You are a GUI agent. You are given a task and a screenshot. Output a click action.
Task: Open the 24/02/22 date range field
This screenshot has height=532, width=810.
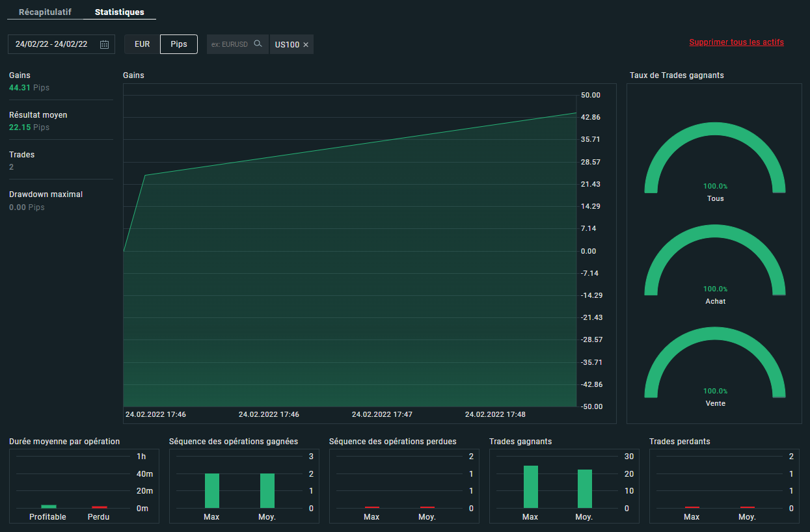coord(52,44)
